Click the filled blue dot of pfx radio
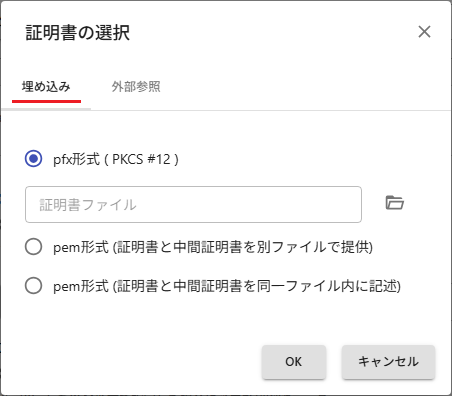The image size is (452, 396). tap(33, 159)
